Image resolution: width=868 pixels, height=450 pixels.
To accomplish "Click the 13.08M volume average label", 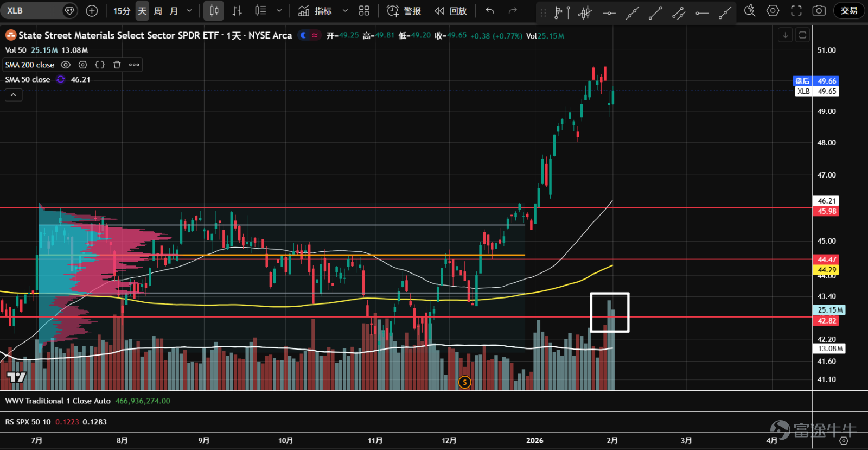I will tap(829, 348).
